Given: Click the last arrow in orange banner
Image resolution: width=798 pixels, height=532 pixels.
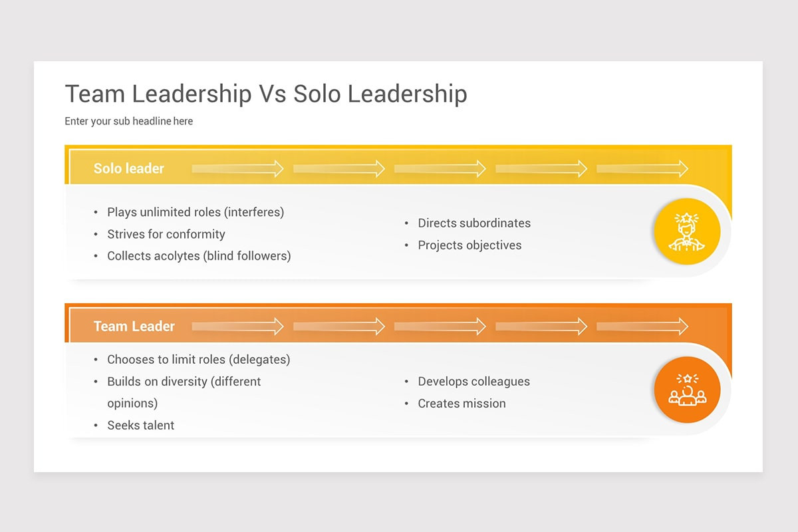Looking at the screenshot, I should tap(642, 327).
